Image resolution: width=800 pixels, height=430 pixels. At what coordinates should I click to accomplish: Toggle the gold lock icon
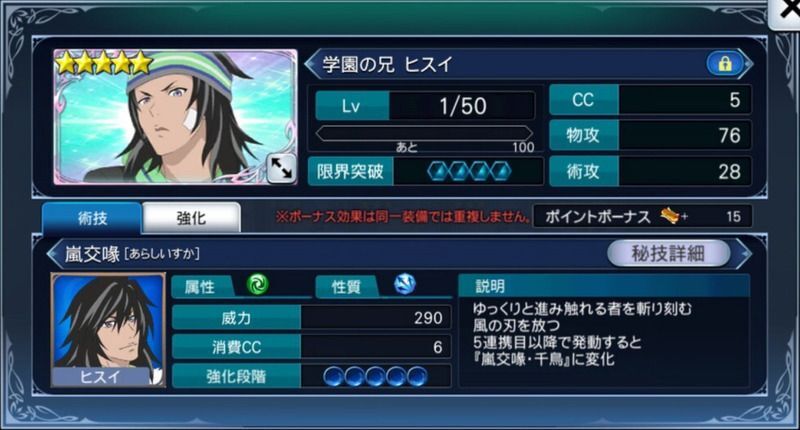pyautogui.click(x=724, y=64)
